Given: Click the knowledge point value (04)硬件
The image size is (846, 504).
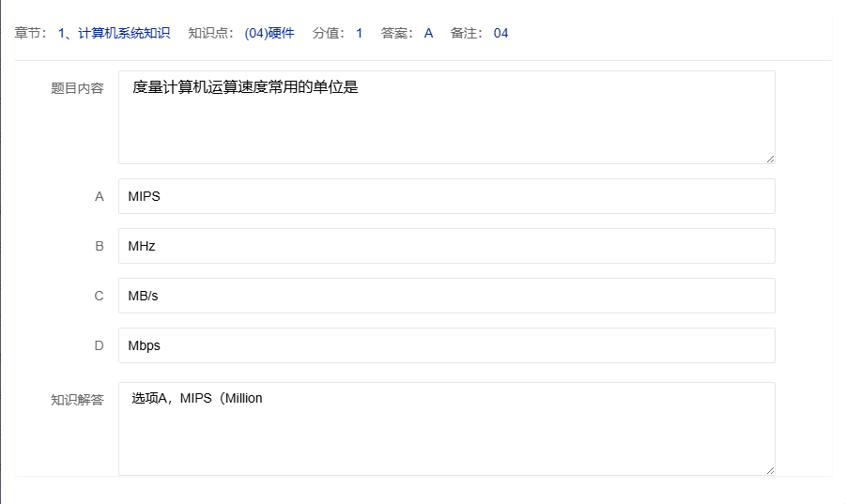Looking at the screenshot, I should (269, 33).
